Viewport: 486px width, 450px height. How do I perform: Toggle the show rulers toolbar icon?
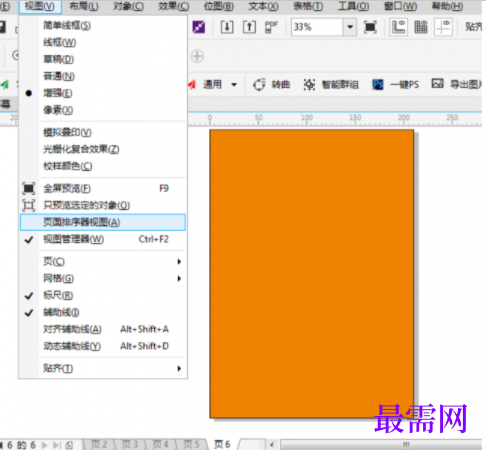399,27
